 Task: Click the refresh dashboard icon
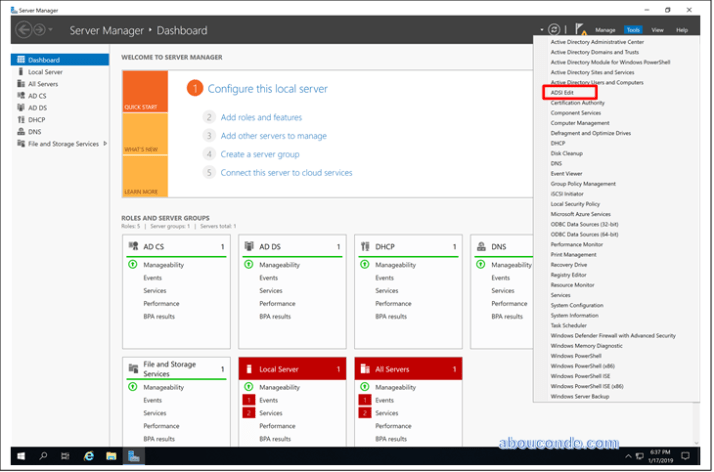pos(554,30)
